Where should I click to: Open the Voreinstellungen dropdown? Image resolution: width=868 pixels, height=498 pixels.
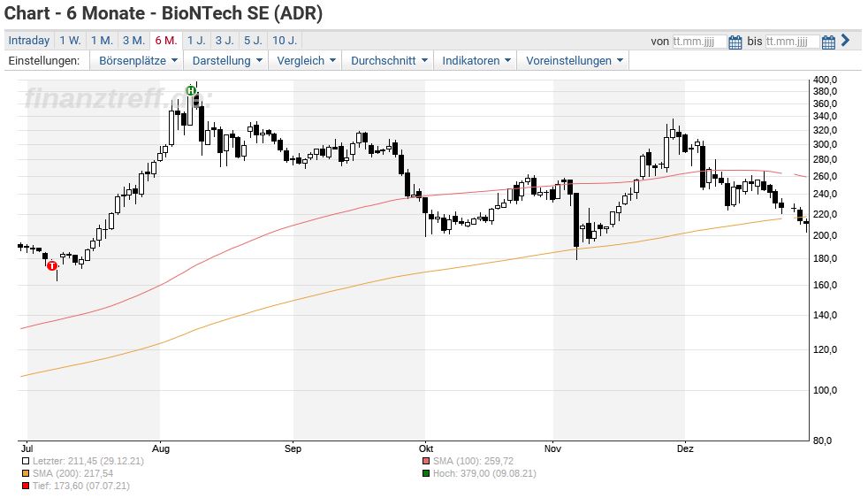tap(574, 61)
